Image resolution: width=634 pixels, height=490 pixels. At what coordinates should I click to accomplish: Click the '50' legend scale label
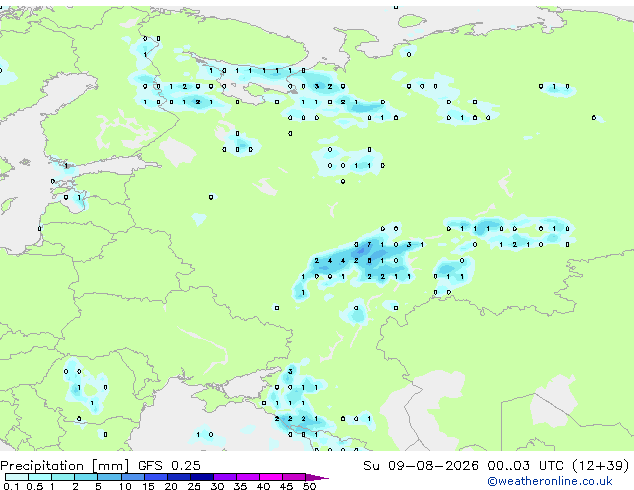point(309,486)
